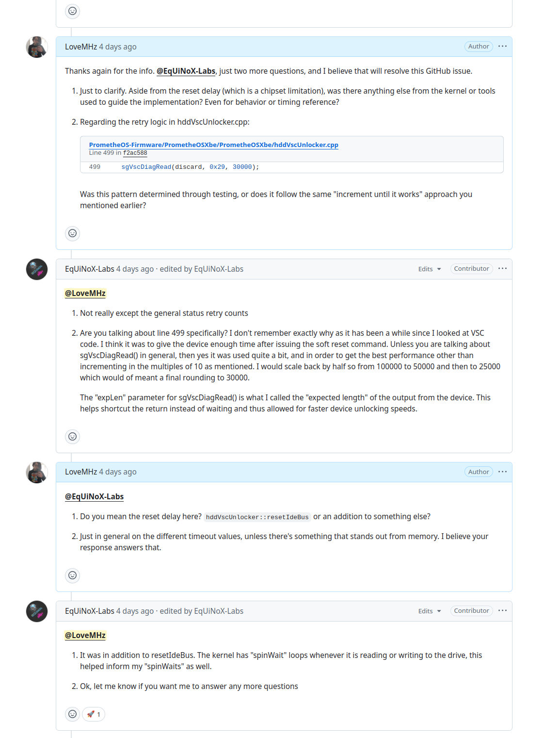The width and height of the screenshot is (560, 738).
Task: Add reaction to LoveMHz's retry logic comment
Action: (x=72, y=233)
